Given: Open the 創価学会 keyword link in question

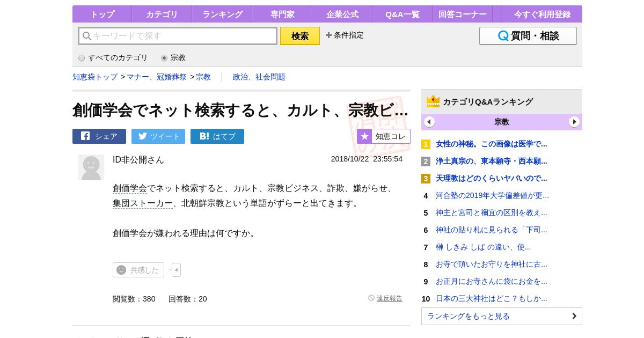Looking at the screenshot, I should [x=130, y=188].
